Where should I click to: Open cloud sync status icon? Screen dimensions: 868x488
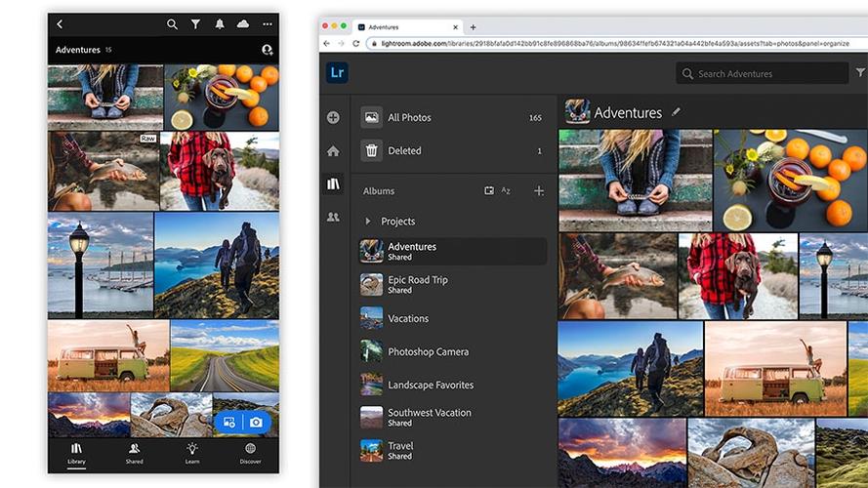pos(243,23)
